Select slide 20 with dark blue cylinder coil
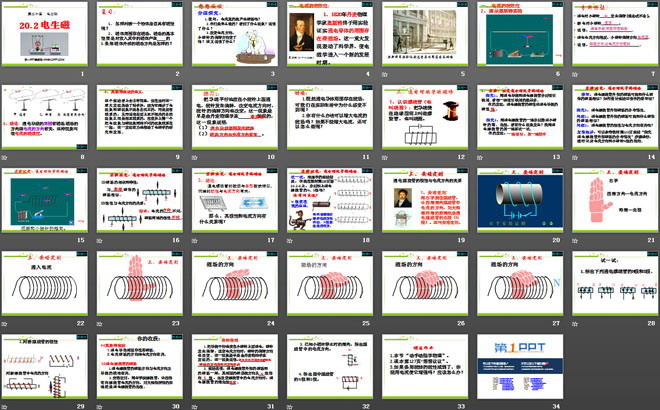 click(520, 200)
